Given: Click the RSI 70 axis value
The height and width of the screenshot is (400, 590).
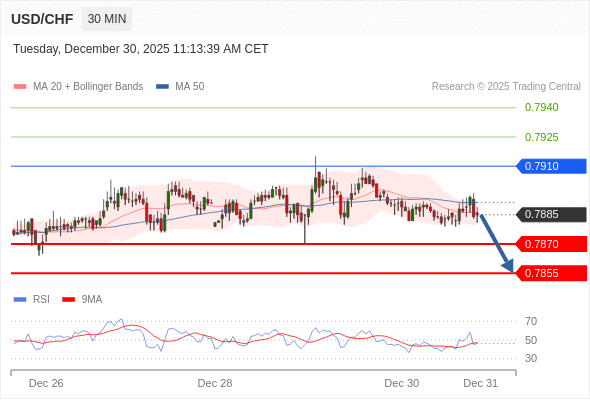Looking at the screenshot, I should pos(531,321).
